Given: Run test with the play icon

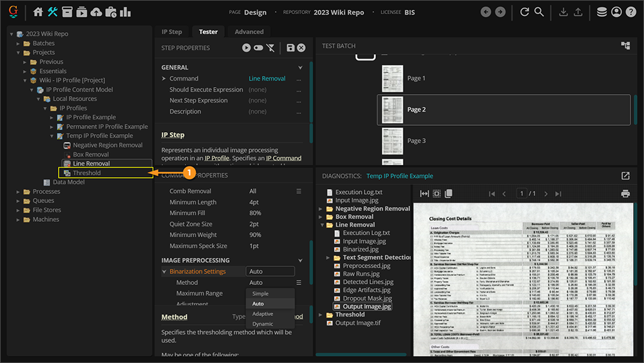Looking at the screenshot, I should click(x=246, y=48).
